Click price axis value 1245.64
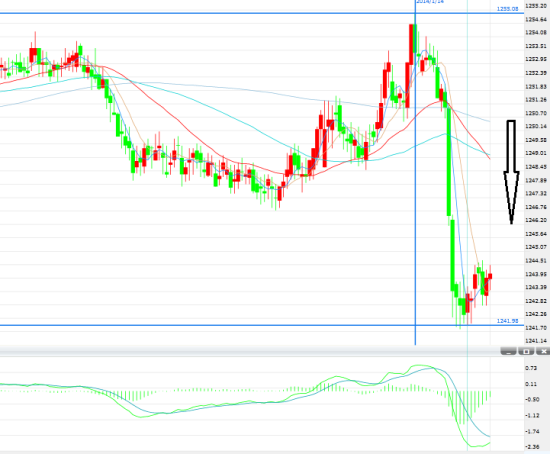This screenshot has height=454, width=550. [536, 234]
